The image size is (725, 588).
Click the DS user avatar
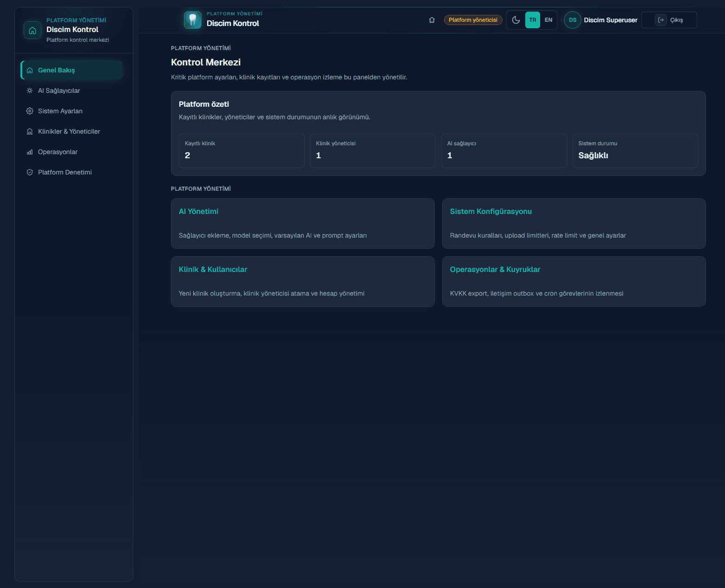(x=573, y=20)
